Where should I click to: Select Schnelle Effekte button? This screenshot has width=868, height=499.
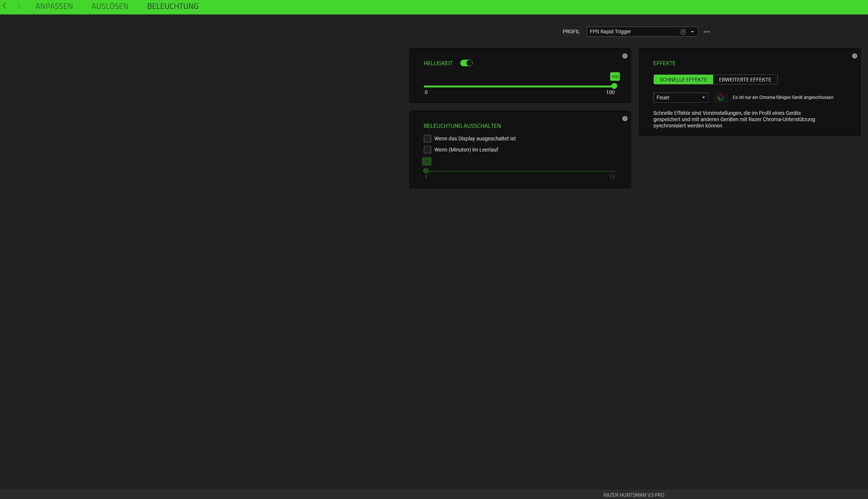coord(683,80)
